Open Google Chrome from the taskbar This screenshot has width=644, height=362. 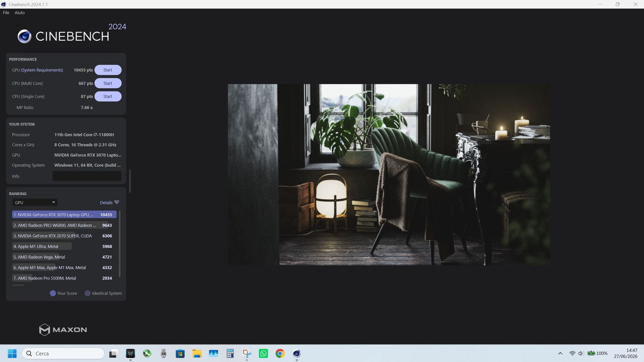280,354
